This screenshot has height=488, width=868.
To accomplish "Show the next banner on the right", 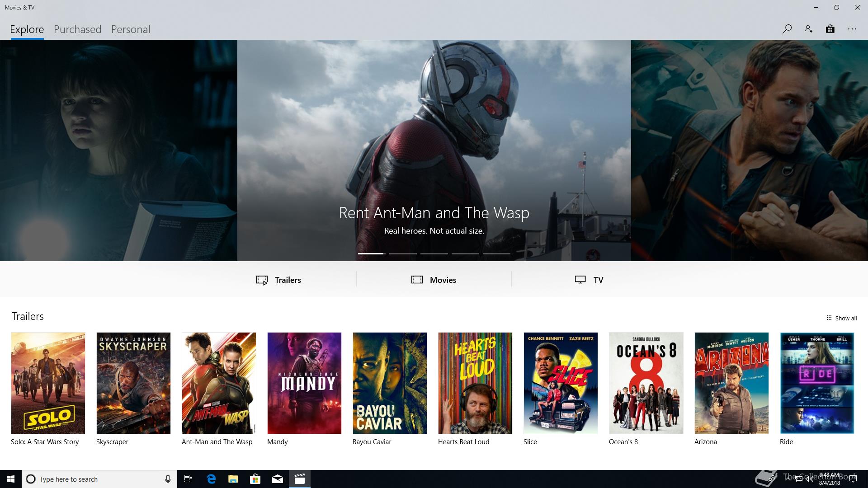I will click(x=750, y=150).
